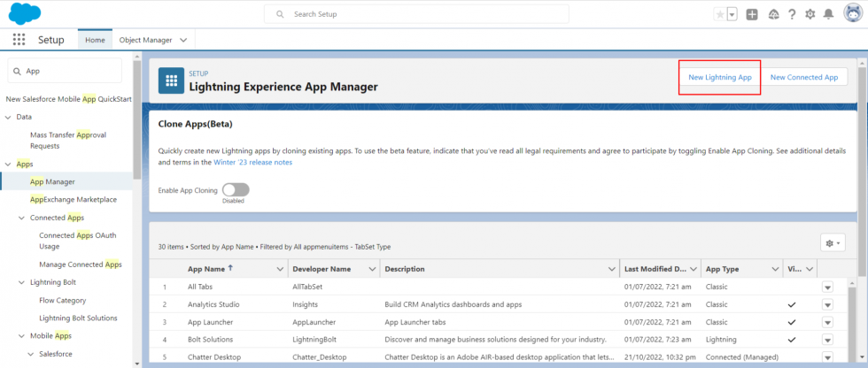Screen dimensions: 868x368
Task: Click the New Connected App button
Action: click(x=803, y=77)
